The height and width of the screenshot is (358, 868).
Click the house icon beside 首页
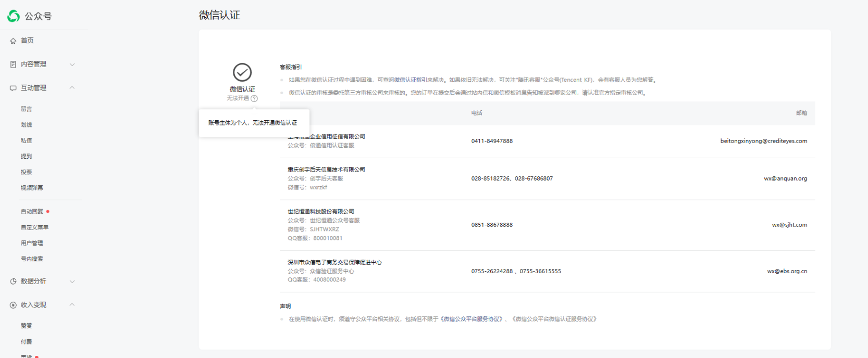point(13,41)
